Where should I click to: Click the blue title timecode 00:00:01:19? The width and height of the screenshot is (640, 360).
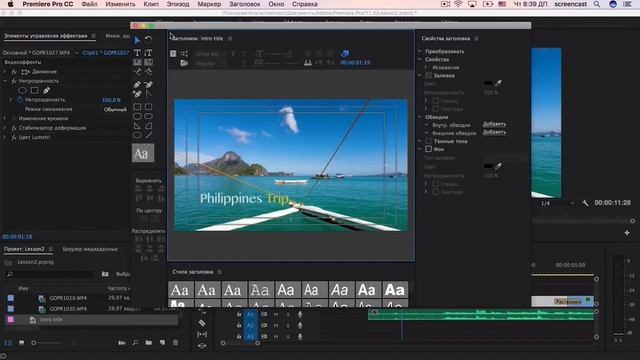click(355, 63)
